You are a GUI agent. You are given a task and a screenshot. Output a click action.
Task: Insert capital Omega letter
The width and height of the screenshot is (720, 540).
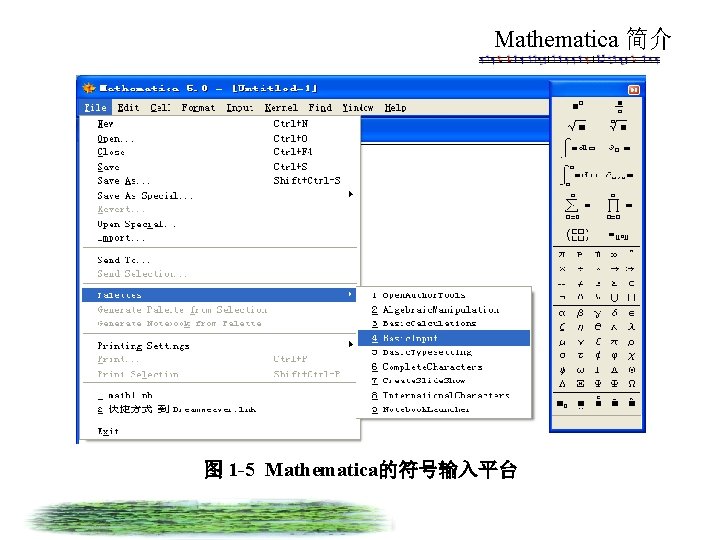click(x=632, y=384)
